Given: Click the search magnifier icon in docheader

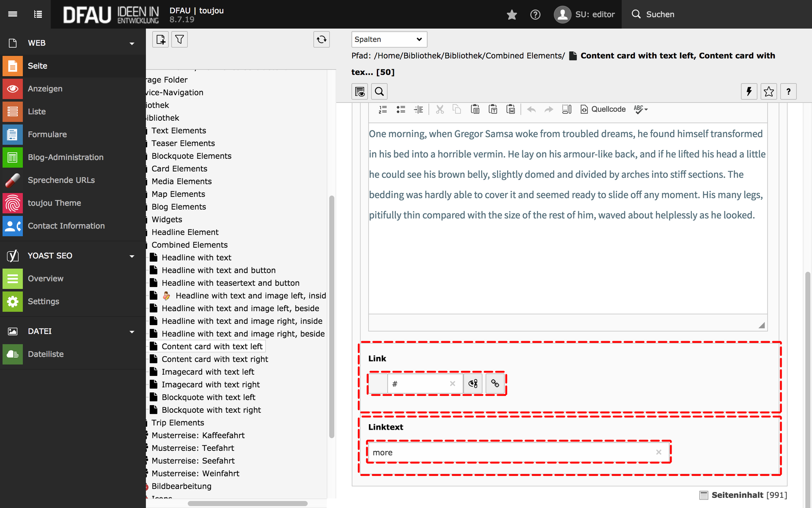Looking at the screenshot, I should pos(379,91).
